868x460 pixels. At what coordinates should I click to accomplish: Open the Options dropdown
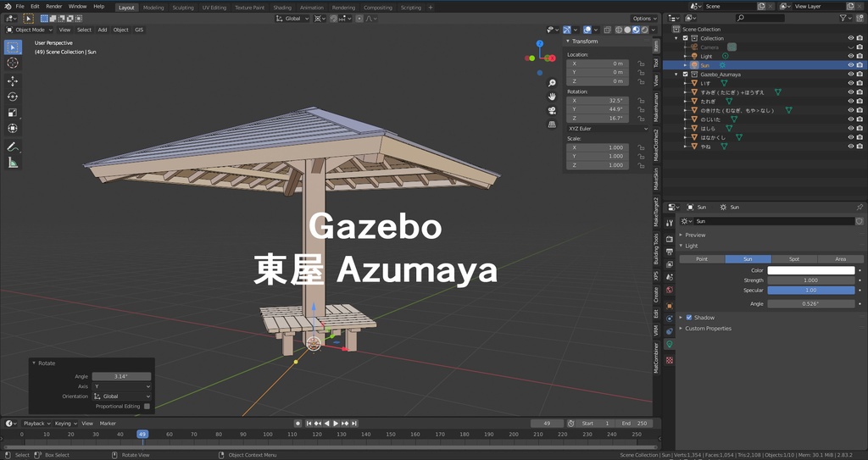(644, 19)
